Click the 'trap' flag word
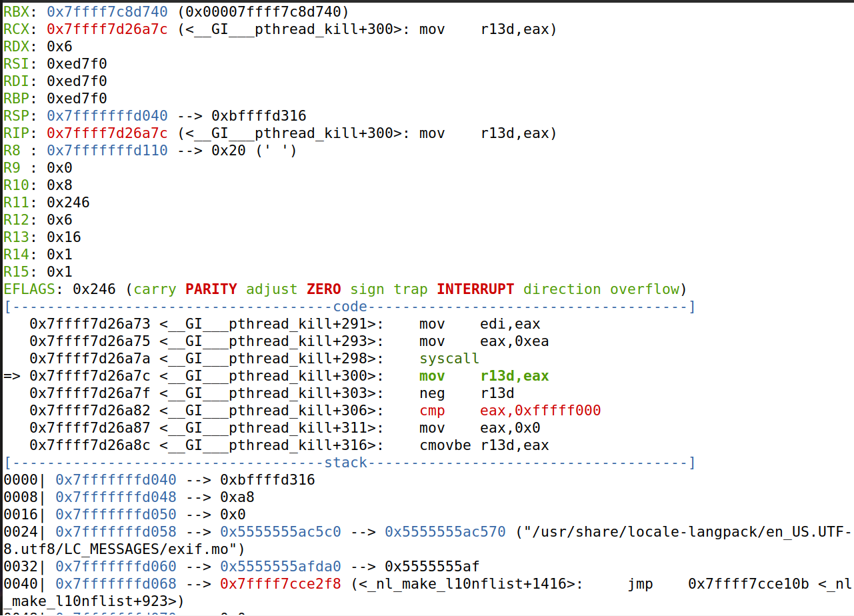 pos(411,289)
